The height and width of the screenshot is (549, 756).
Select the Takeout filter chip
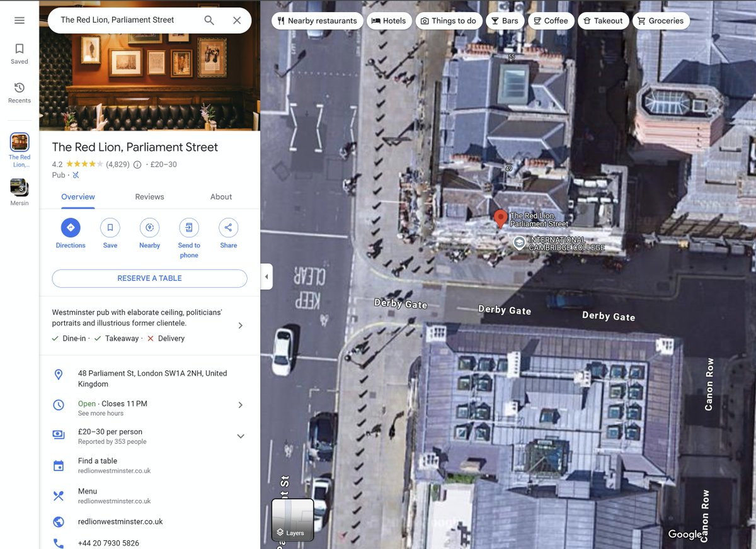603,21
